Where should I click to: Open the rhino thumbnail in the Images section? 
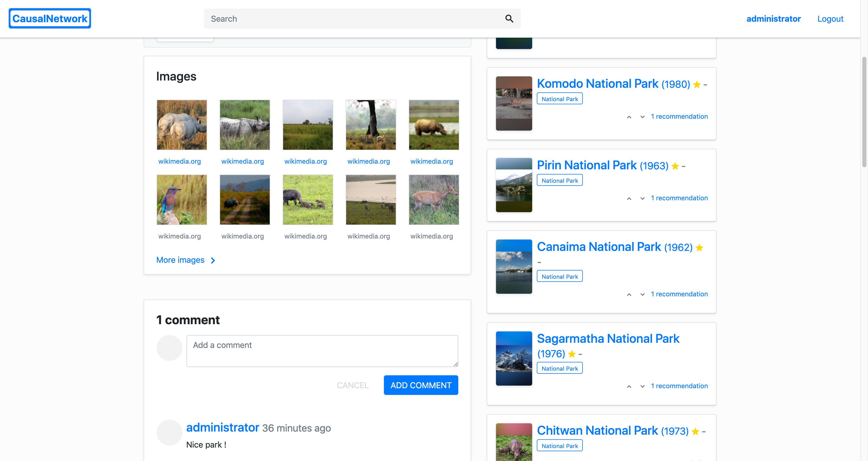(182, 125)
